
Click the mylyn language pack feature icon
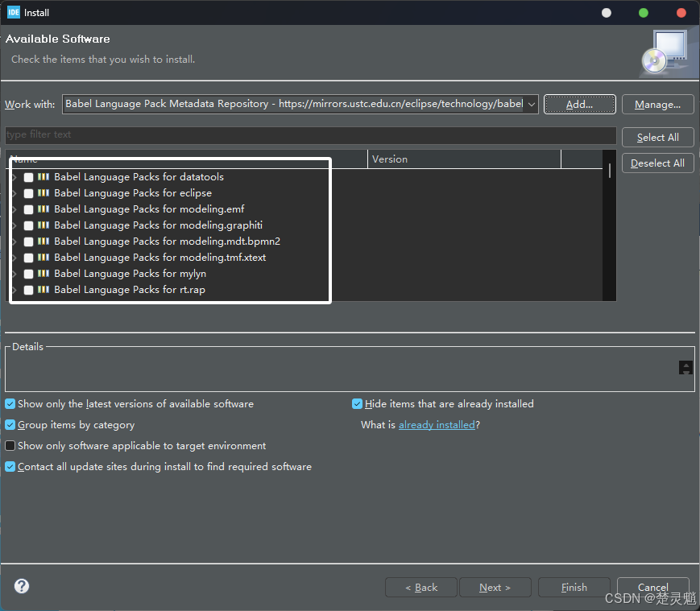(x=43, y=274)
